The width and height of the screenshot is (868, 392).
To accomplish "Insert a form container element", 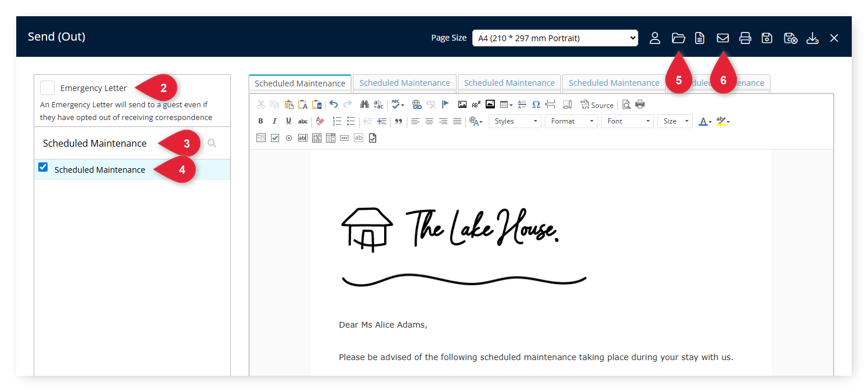I will pos(261,138).
